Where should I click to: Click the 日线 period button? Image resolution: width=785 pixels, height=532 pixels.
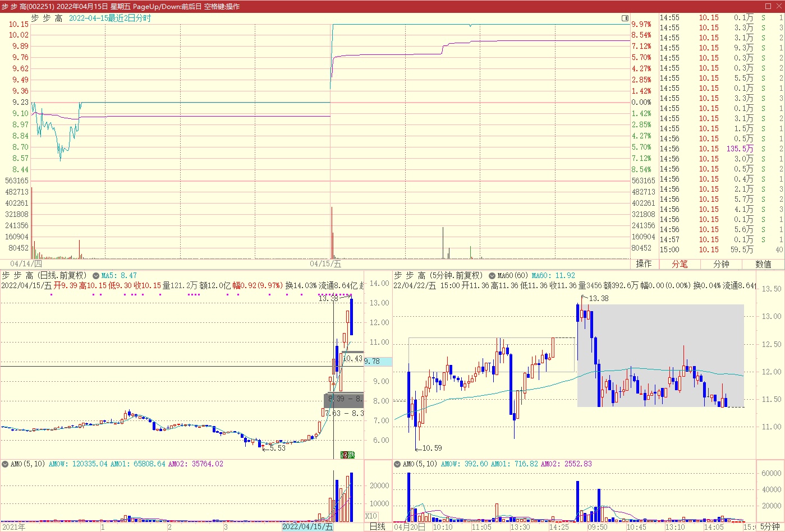point(378,526)
